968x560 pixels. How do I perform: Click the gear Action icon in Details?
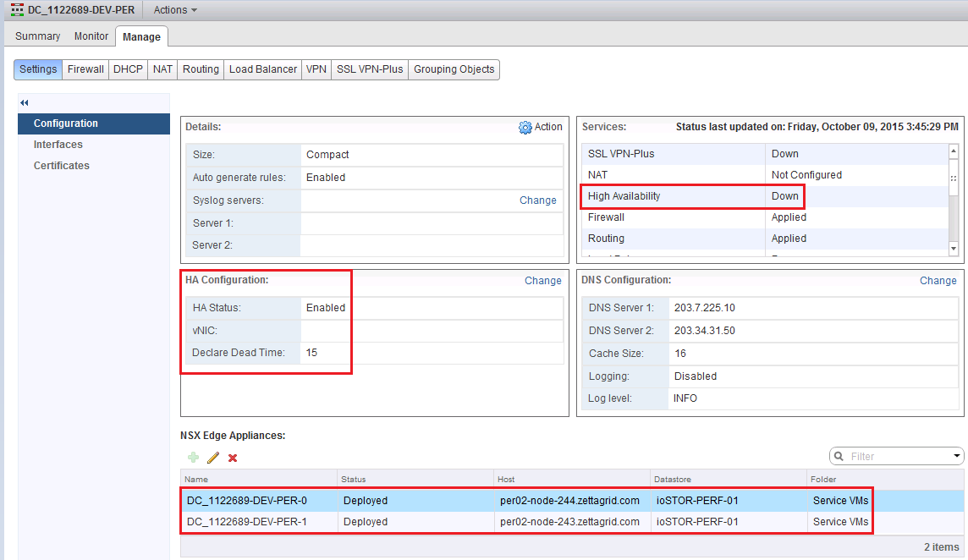tap(525, 127)
